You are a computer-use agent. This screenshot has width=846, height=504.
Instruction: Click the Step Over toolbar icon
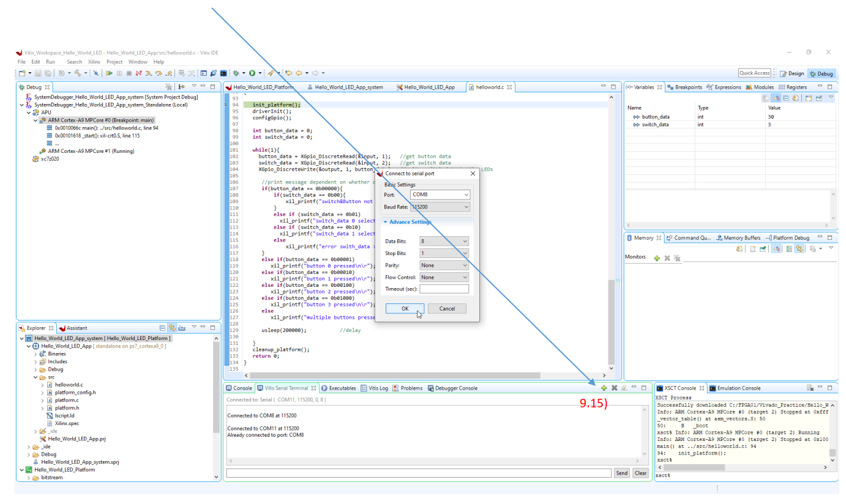[x=159, y=73]
